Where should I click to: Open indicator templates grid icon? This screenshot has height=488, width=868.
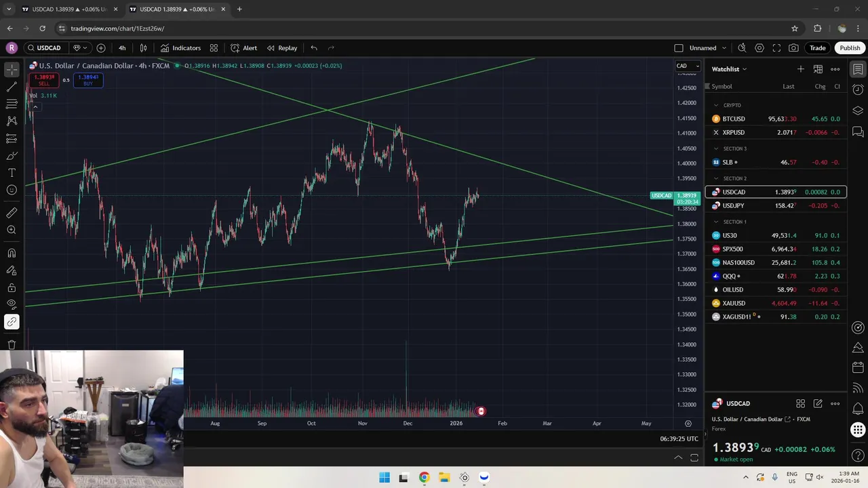(214, 48)
